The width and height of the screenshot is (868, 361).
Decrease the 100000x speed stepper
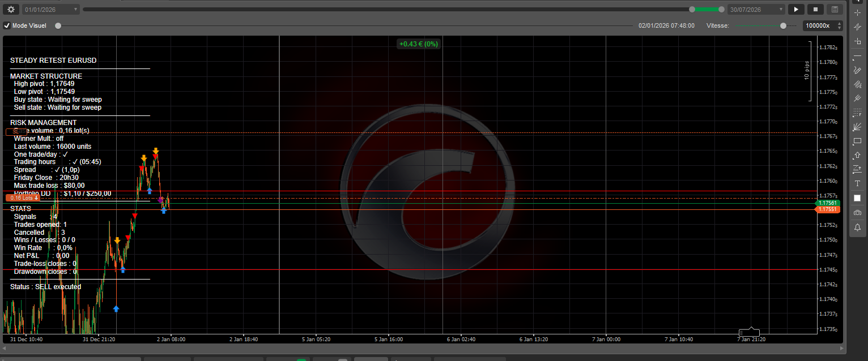point(839,28)
